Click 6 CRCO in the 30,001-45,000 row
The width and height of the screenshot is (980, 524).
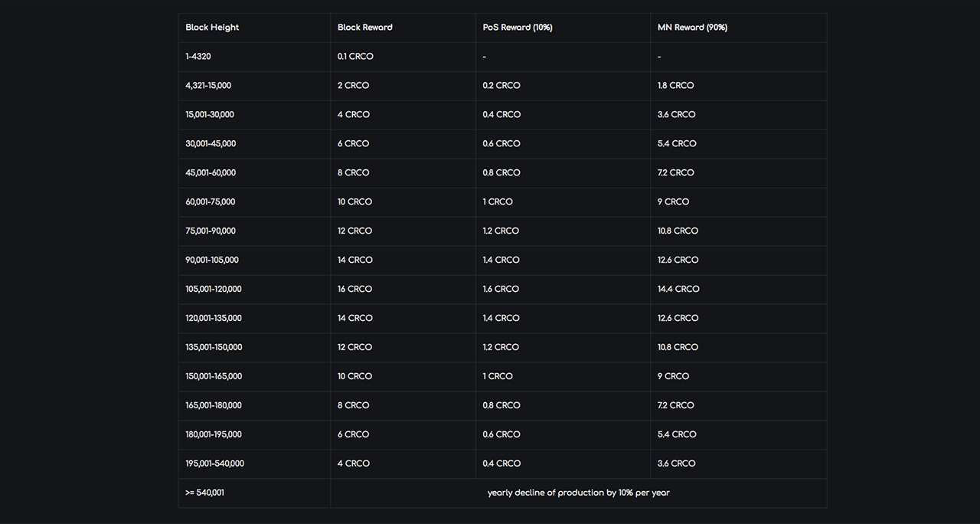point(403,144)
